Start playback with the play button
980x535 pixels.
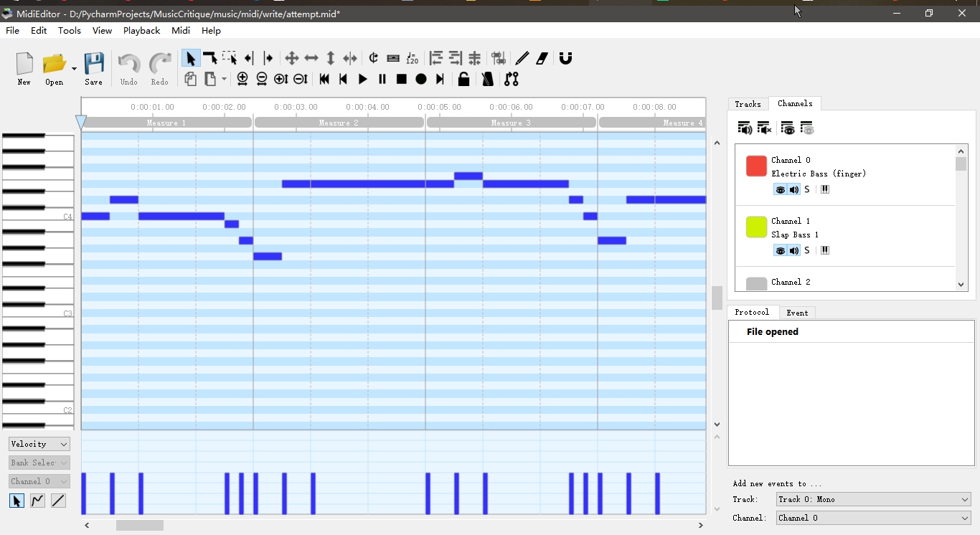pyautogui.click(x=363, y=79)
